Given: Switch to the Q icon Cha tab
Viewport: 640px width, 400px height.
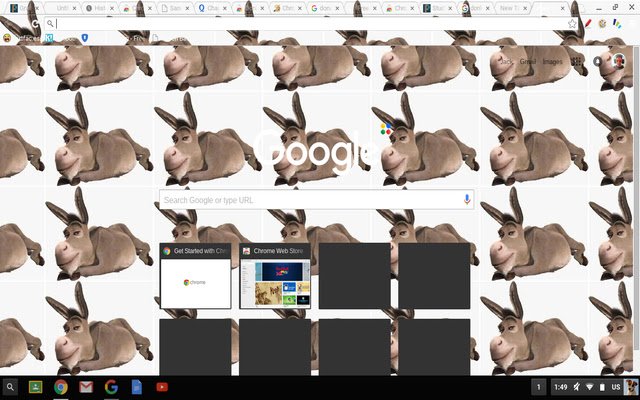Looking at the screenshot, I should [x=212, y=8].
